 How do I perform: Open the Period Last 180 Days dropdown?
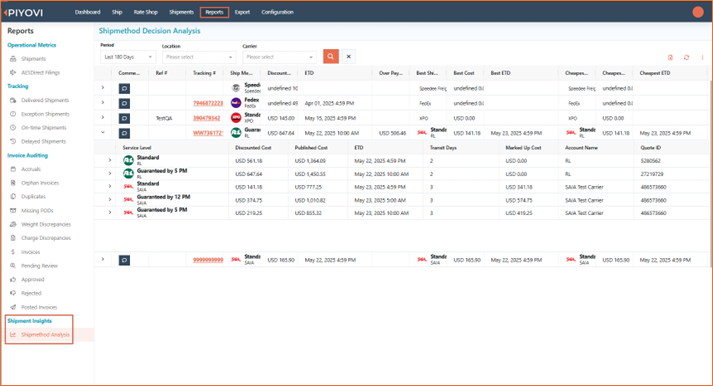click(128, 57)
